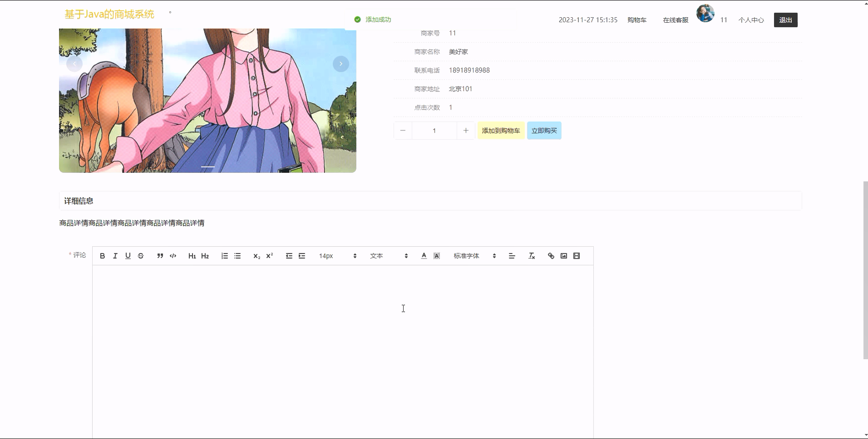
Task: Open the font color picker
Action: click(424, 255)
